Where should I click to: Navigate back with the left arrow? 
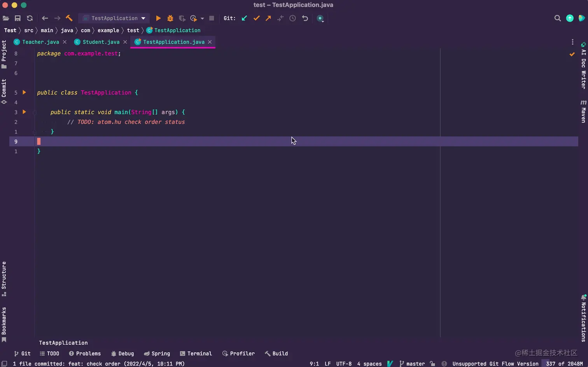click(x=45, y=18)
